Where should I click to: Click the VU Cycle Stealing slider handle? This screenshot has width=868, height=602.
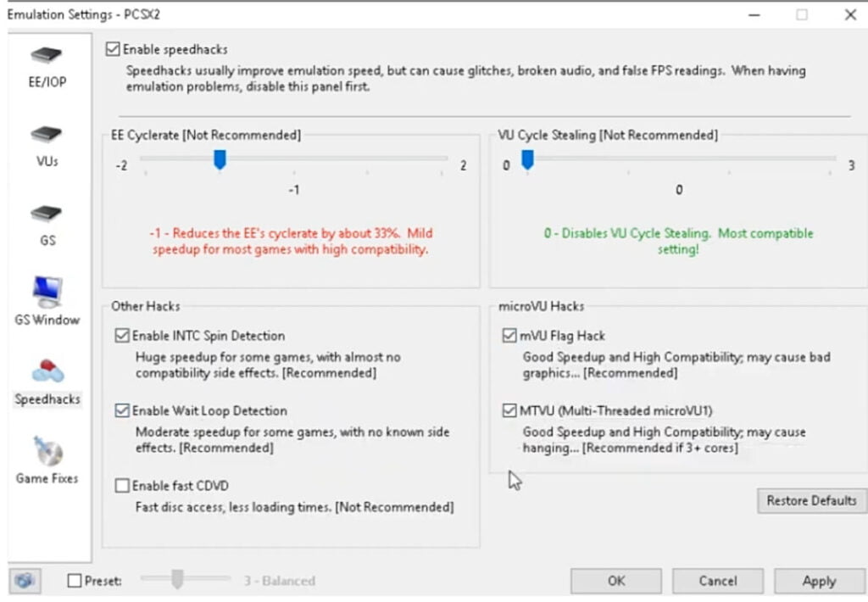pos(527,159)
